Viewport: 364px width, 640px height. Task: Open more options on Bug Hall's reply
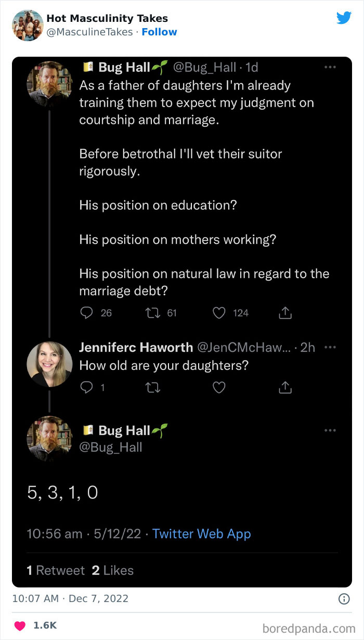[330, 430]
